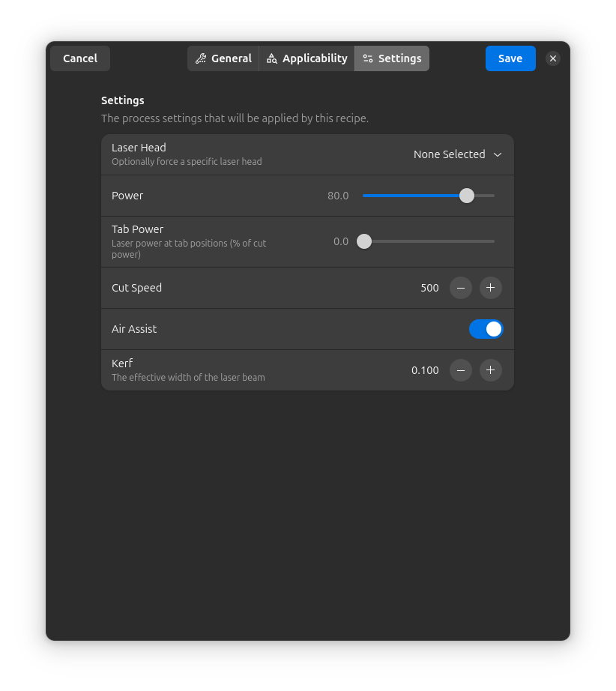Switch to the General tab
Image resolution: width=616 pixels, height=691 pixels.
point(223,58)
